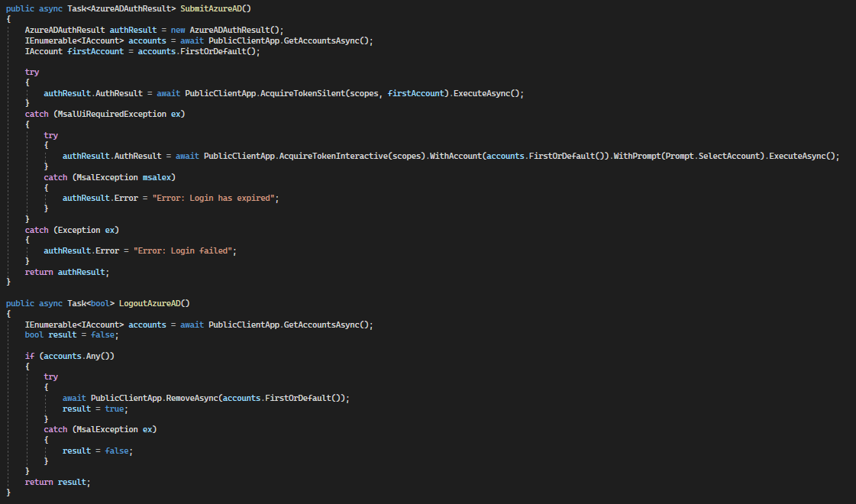Click the accounts.Any() condition check
This screenshot has width=856, height=504.
click(76, 355)
